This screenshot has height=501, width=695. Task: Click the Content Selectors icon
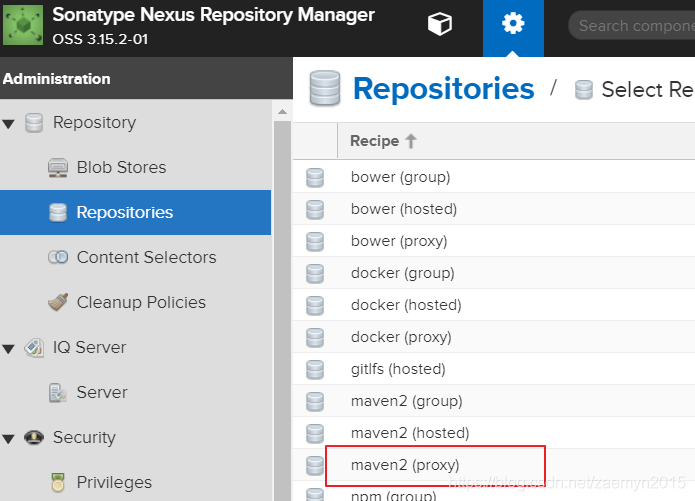point(58,257)
